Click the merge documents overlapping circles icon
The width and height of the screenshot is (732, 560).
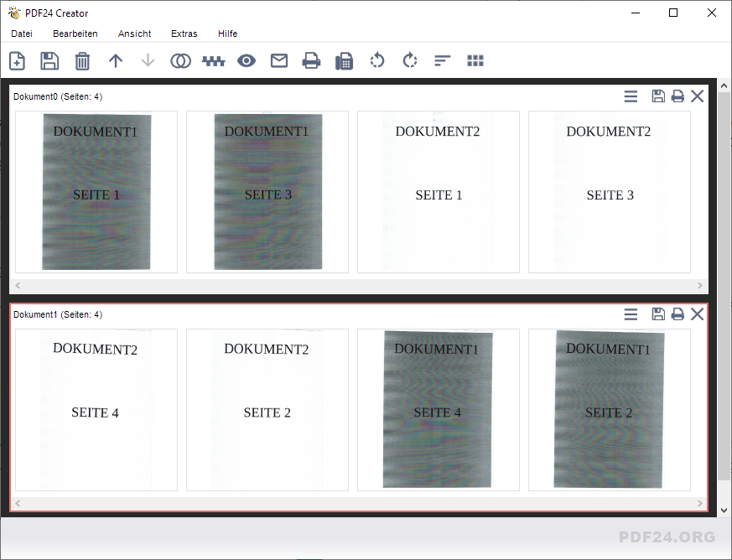click(180, 60)
